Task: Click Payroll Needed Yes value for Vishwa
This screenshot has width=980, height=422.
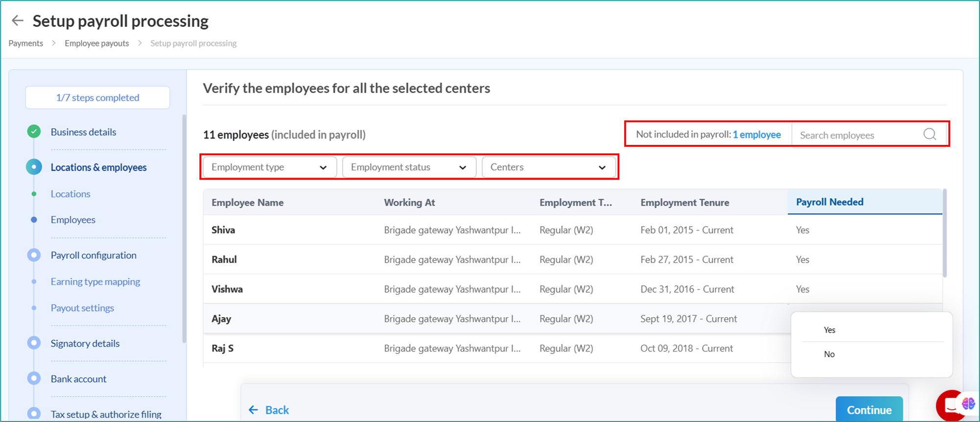Action: (x=802, y=289)
